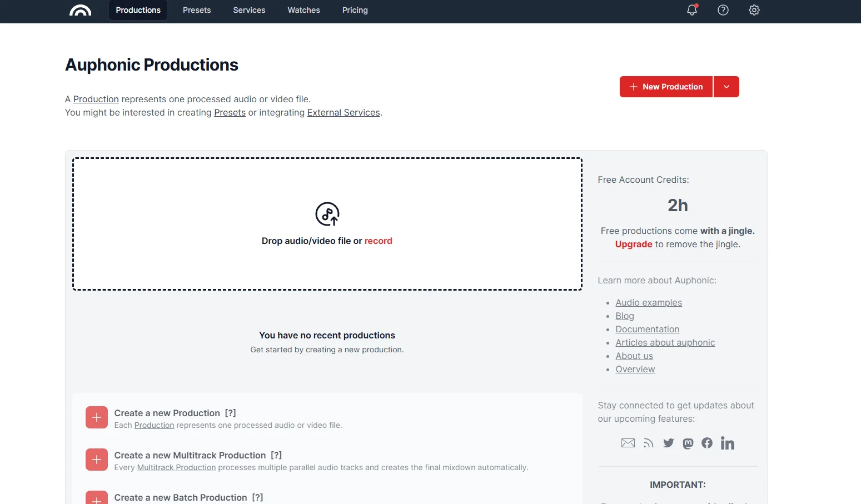The height and width of the screenshot is (504, 861).
Task: Open the About us link
Action: (634, 356)
